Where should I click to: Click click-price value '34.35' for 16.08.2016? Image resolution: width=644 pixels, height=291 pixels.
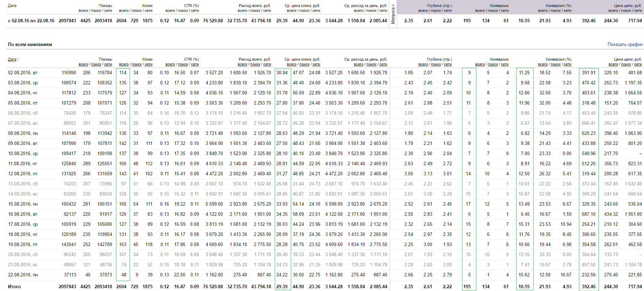[x=282, y=214]
